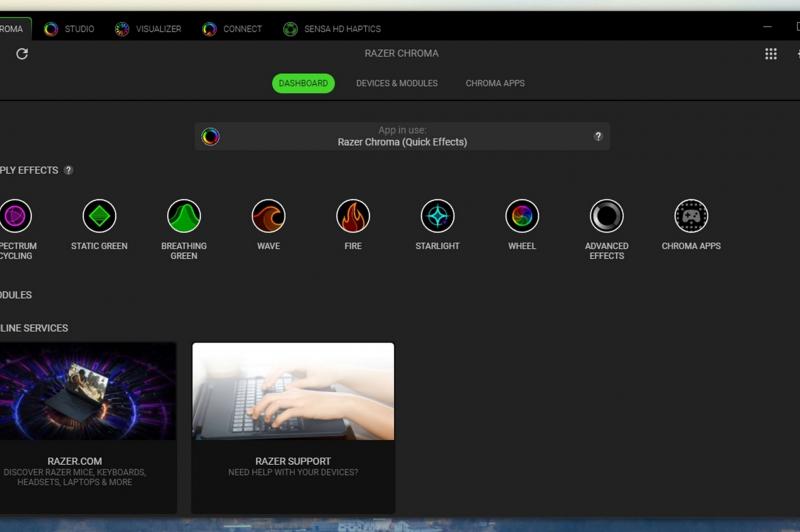Click the refresh icon
Screen dimensions: 800x532
(22, 54)
